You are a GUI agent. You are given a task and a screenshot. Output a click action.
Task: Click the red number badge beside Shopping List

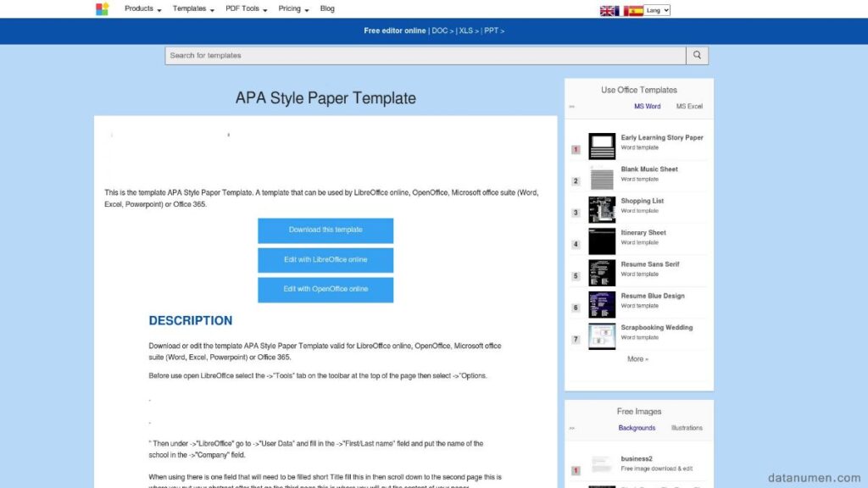tap(575, 212)
